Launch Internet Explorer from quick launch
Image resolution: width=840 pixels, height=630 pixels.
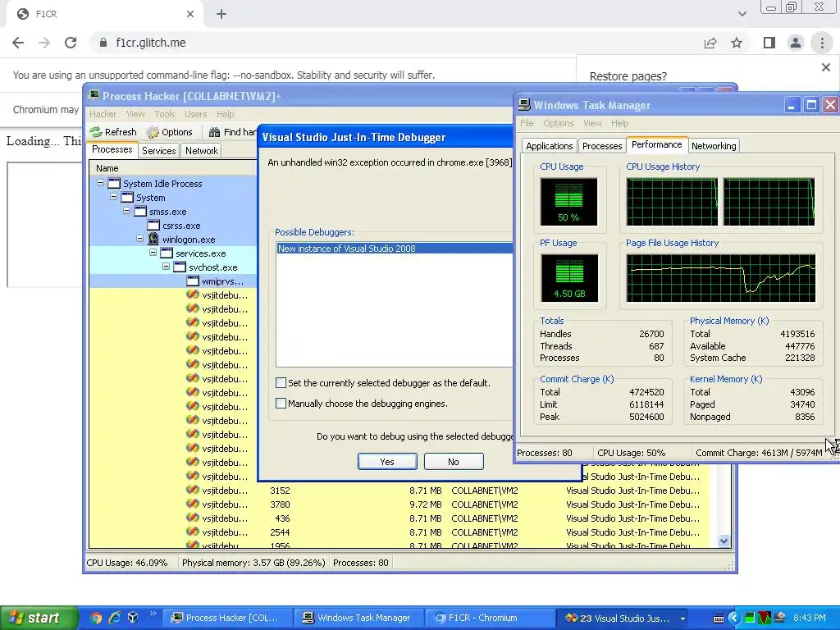tap(115, 618)
